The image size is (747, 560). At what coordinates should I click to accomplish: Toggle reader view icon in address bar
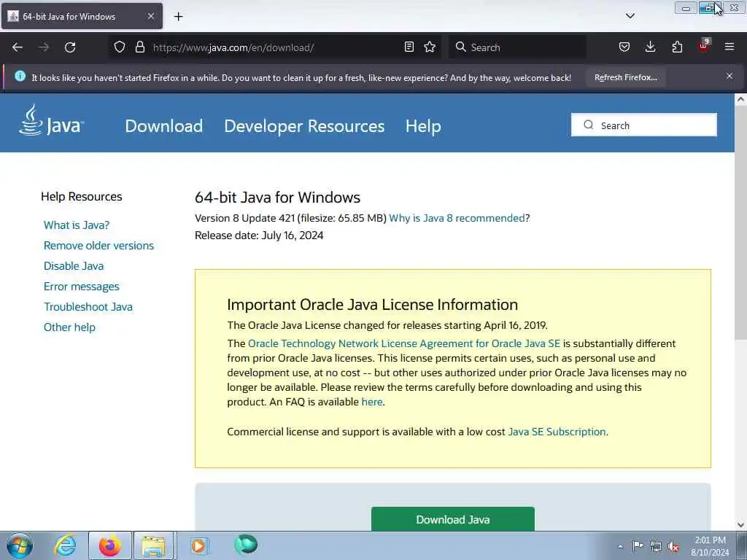[409, 47]
